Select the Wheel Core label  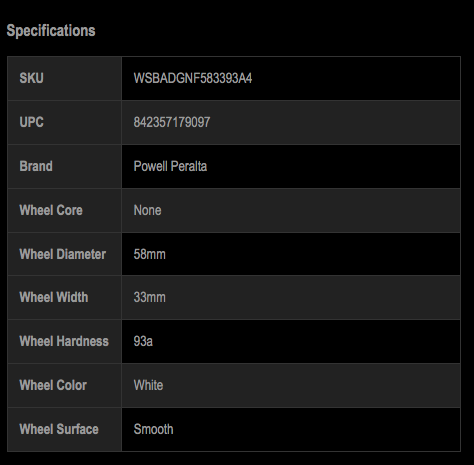51,210
